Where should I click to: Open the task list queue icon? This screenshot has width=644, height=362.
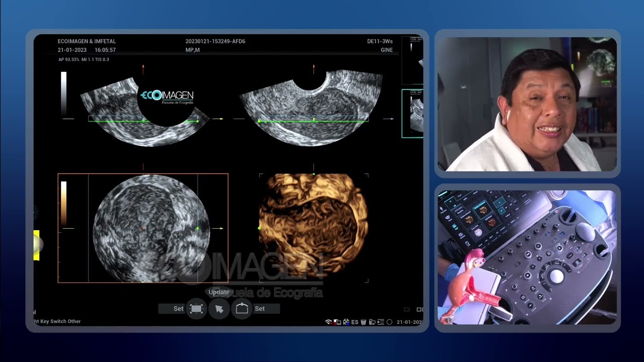(x=381, y=322)
